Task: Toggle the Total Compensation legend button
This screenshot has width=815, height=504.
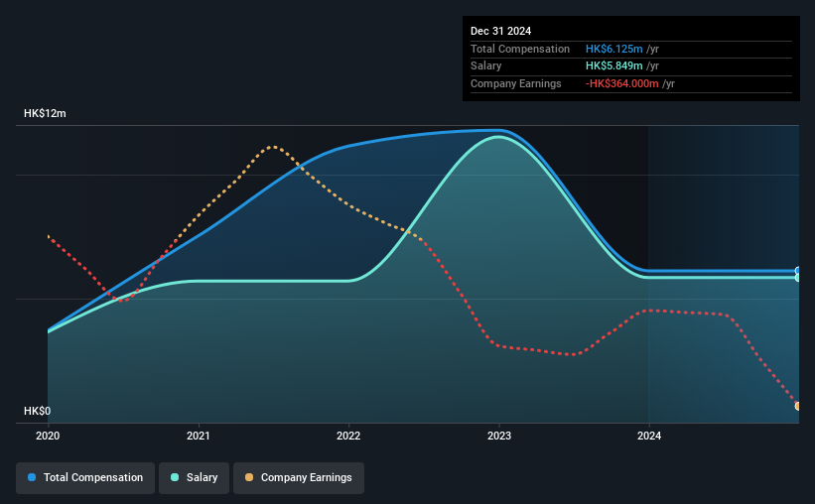Action: (x=85, y=477)
